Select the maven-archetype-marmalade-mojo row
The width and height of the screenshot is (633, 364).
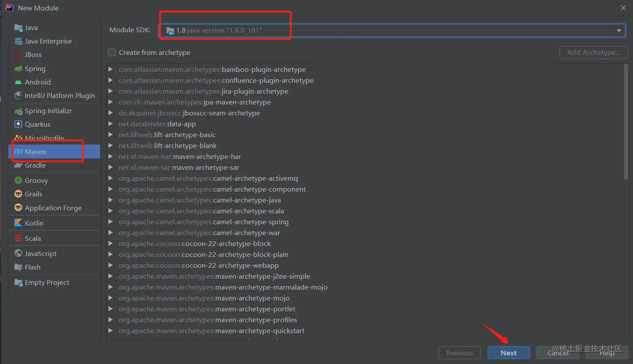365,287
